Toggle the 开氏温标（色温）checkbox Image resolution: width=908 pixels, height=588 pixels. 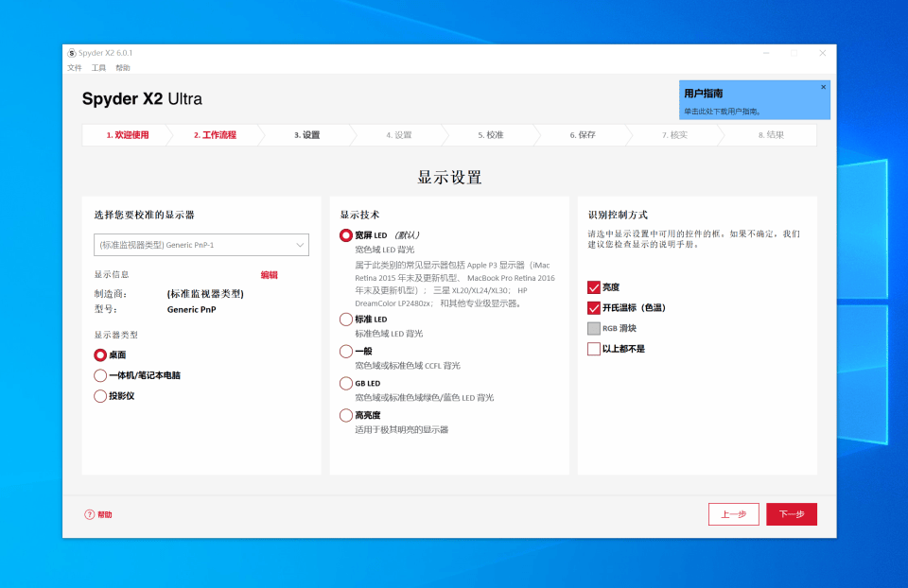click(x=594, y=308)
